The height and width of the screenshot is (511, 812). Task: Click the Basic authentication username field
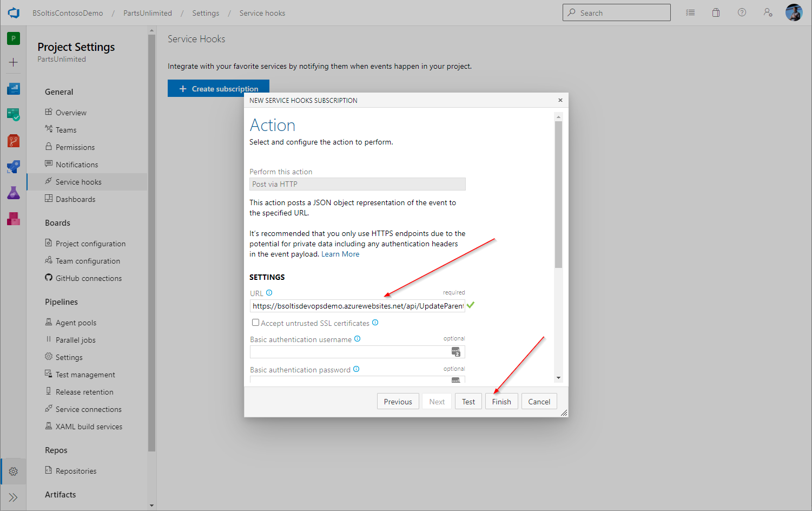pyautogui.click(x=350, y=352)
